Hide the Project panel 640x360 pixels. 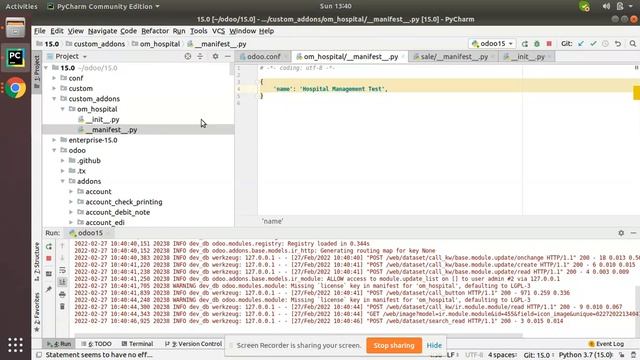228,56
